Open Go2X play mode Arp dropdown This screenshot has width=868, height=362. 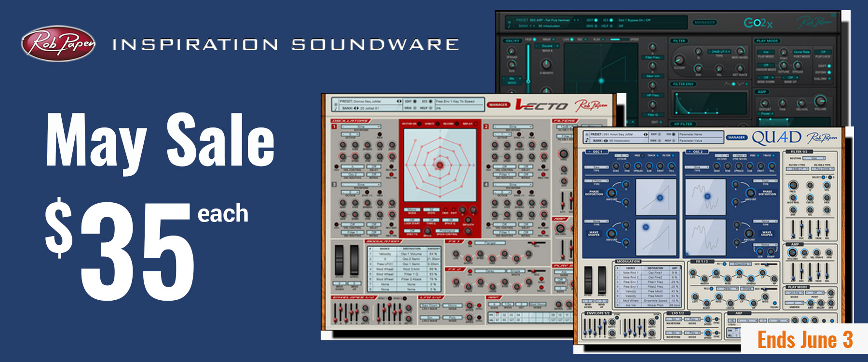(766, 52)
